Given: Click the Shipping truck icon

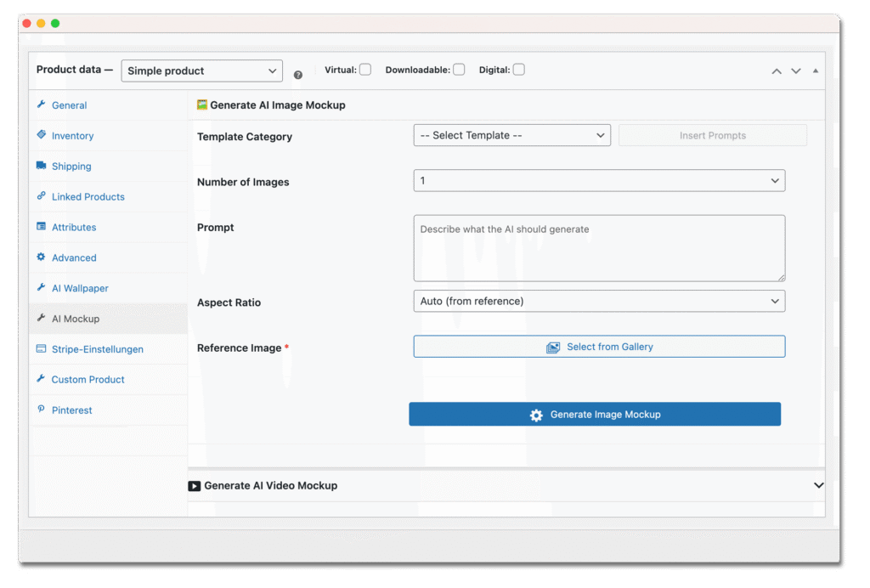Looking at the screenshot, I should click(x=42, y=166).
